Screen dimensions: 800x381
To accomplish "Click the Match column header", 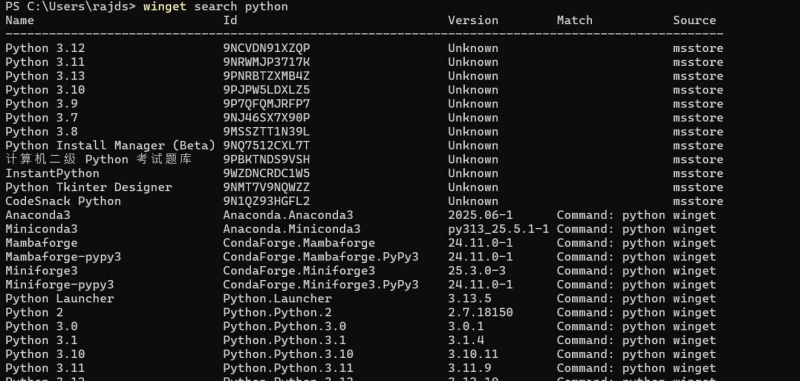I will tap(574, 20).
